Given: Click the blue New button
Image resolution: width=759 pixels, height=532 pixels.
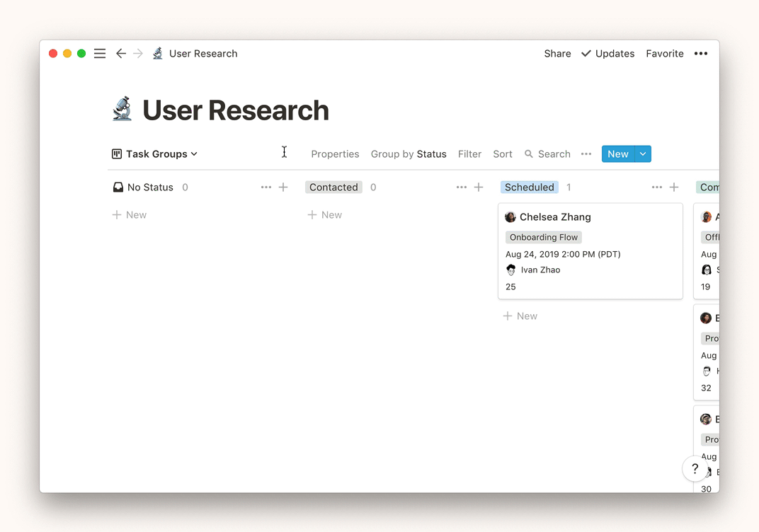Looking at the screenshot, I should coord(617,154).
